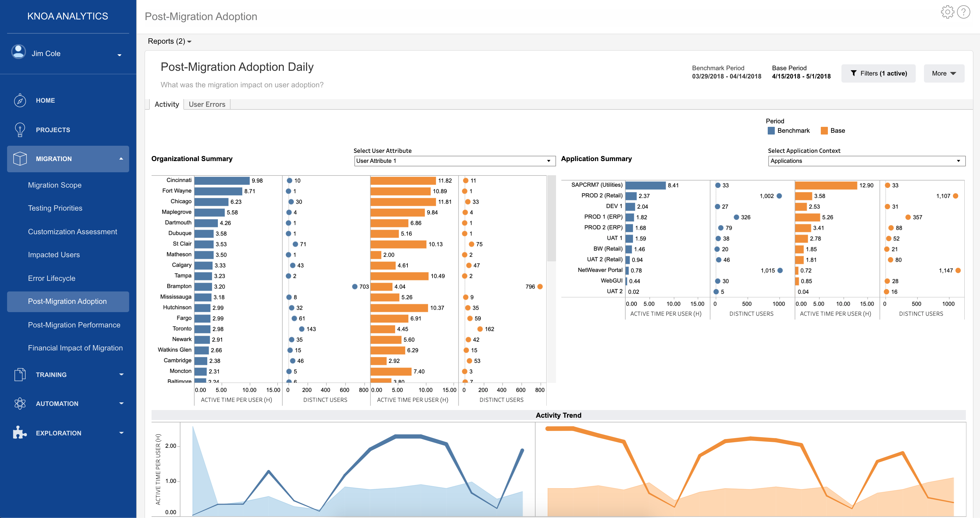
Task: Go to Post-Migration Performance page
Action: point(74,325)
